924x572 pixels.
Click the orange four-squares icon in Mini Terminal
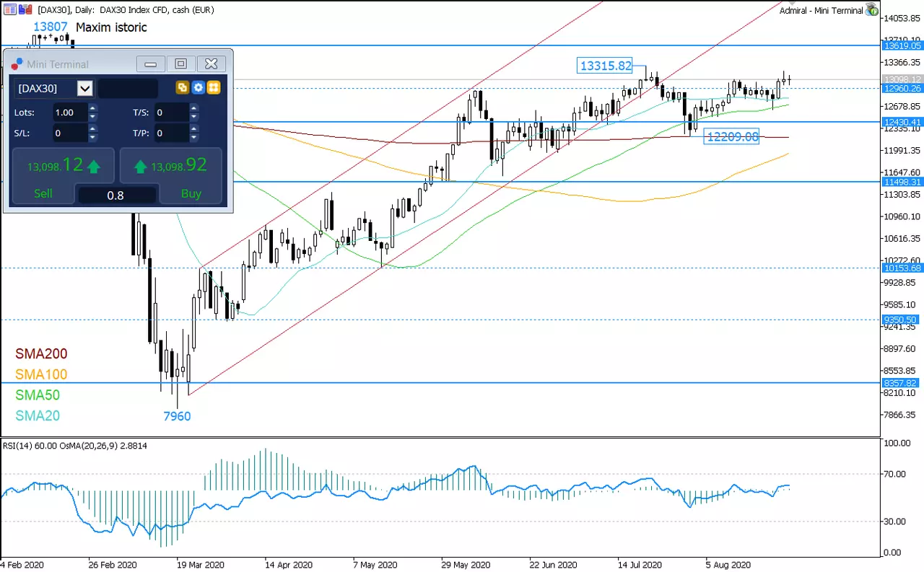213,87
